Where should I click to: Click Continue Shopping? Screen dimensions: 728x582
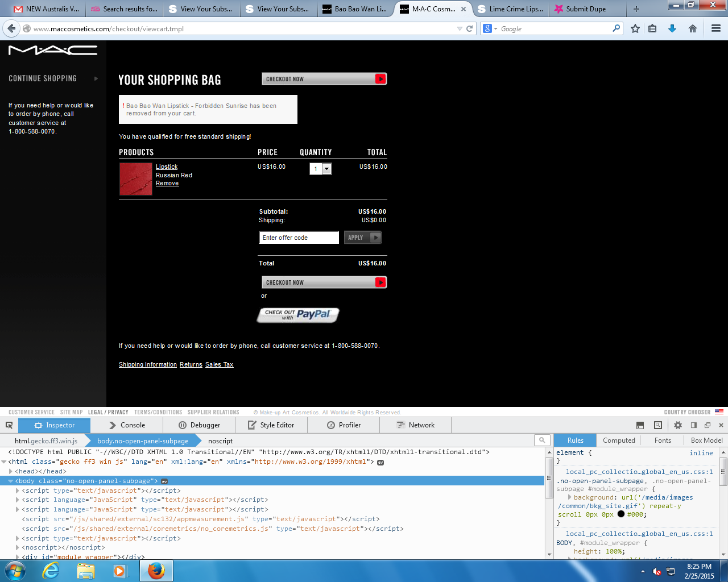click(x=43, y=78)
